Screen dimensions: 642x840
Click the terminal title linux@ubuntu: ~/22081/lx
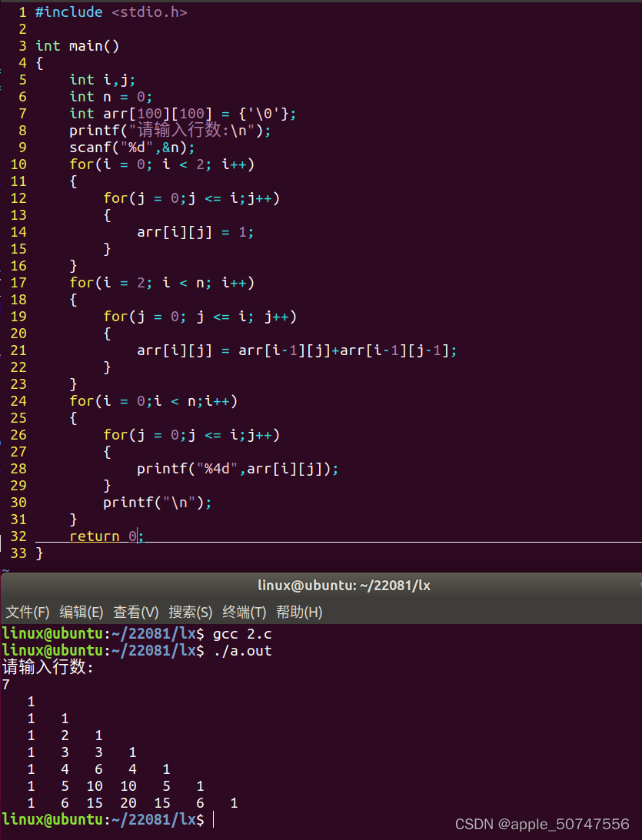click(344, 585)
